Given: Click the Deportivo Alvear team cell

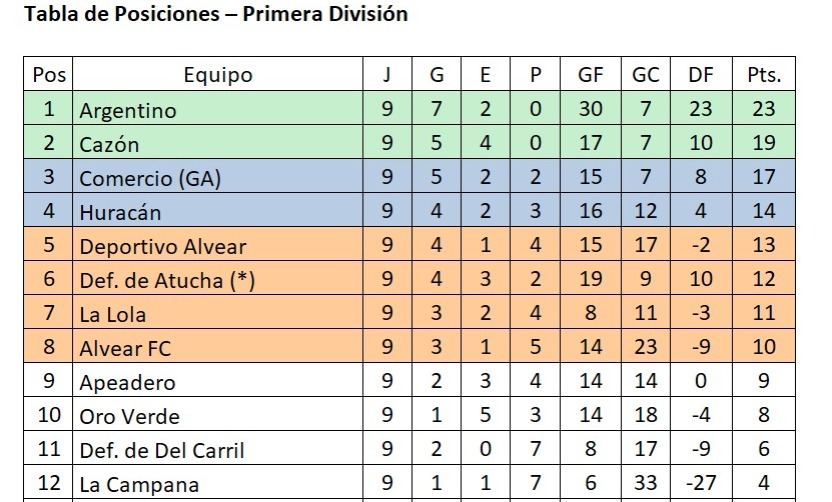Looking at the screenshot, I should tap(218, 245).
